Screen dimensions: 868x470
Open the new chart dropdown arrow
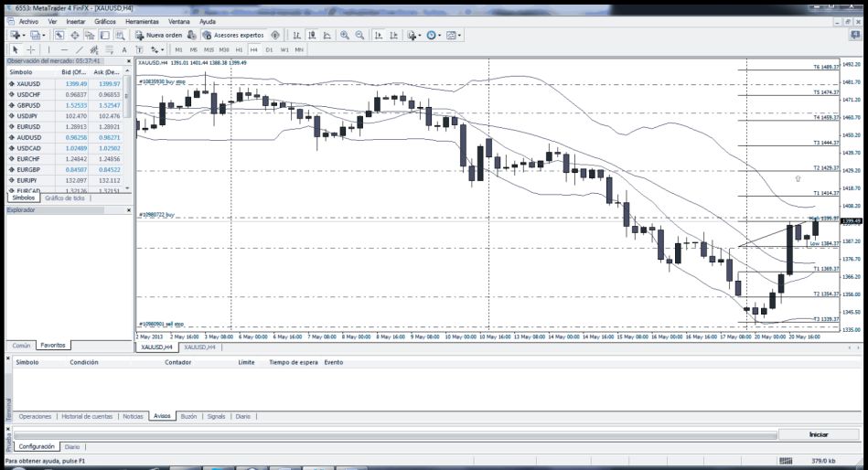(24, 35)
